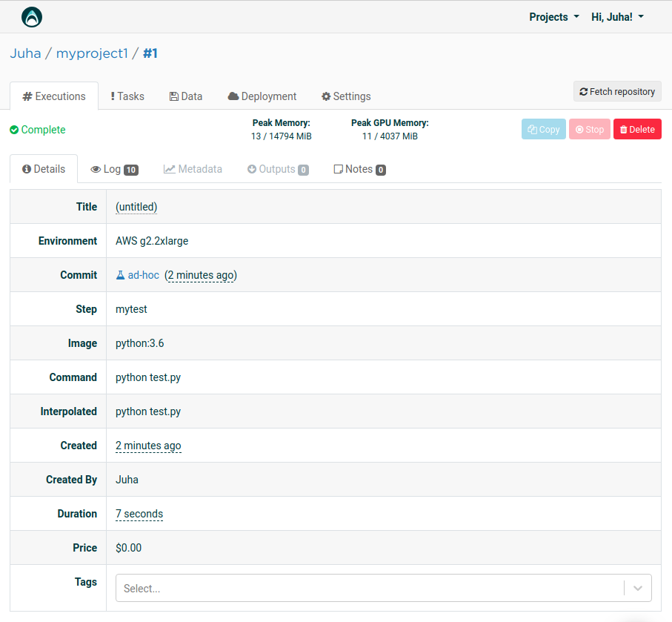Click the Copy execution button

[x=543, y=129]
